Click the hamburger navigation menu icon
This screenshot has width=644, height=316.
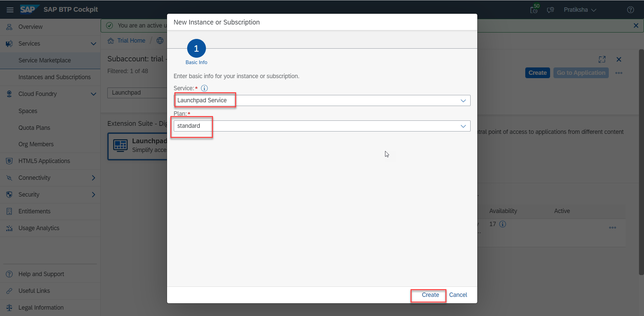click(x=10, y=10)
